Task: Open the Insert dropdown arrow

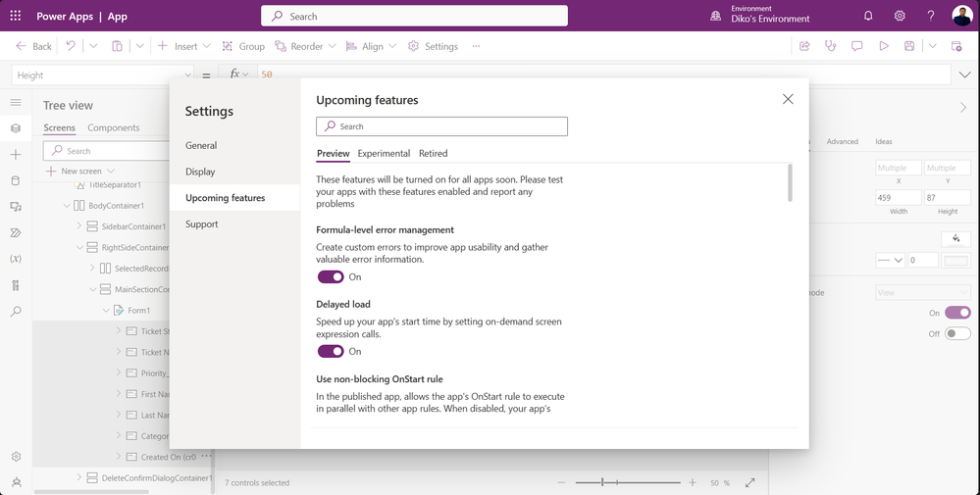Action: tap(207, 46)
